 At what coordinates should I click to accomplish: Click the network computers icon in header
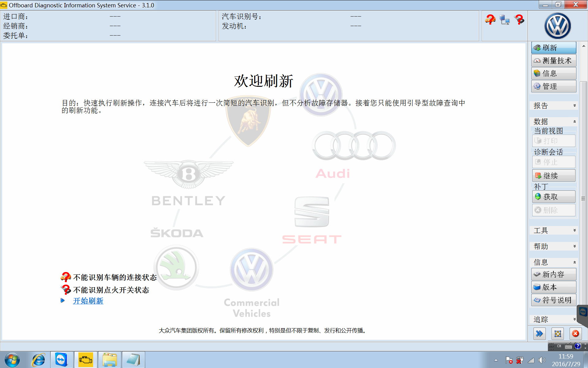click(x=504, y=20)
